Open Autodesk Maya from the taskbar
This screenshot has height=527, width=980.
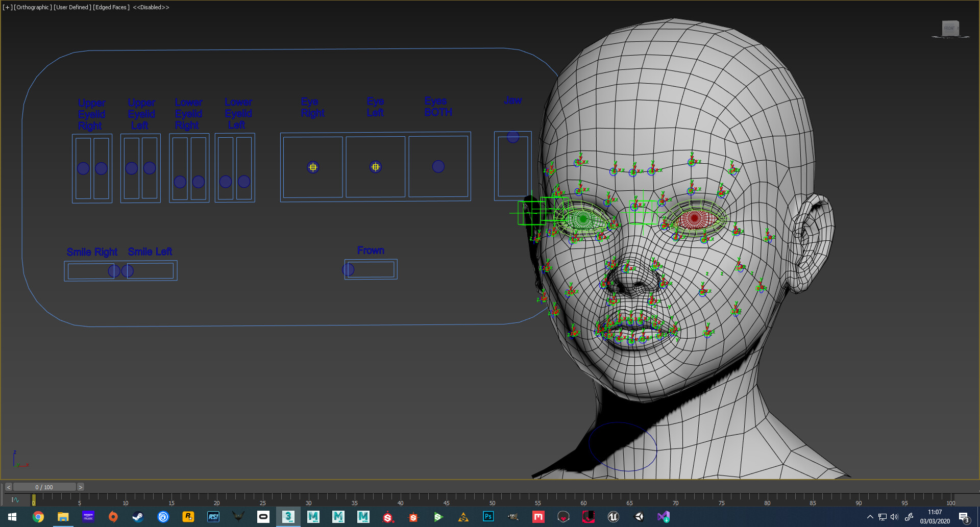(313, 517)
